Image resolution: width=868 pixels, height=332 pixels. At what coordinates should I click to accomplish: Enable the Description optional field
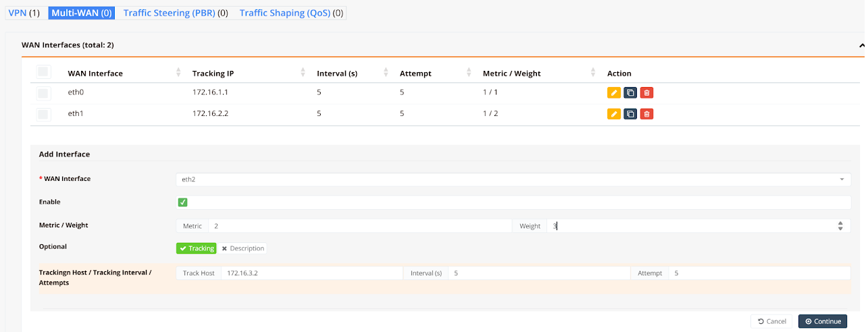pos(242,248)
